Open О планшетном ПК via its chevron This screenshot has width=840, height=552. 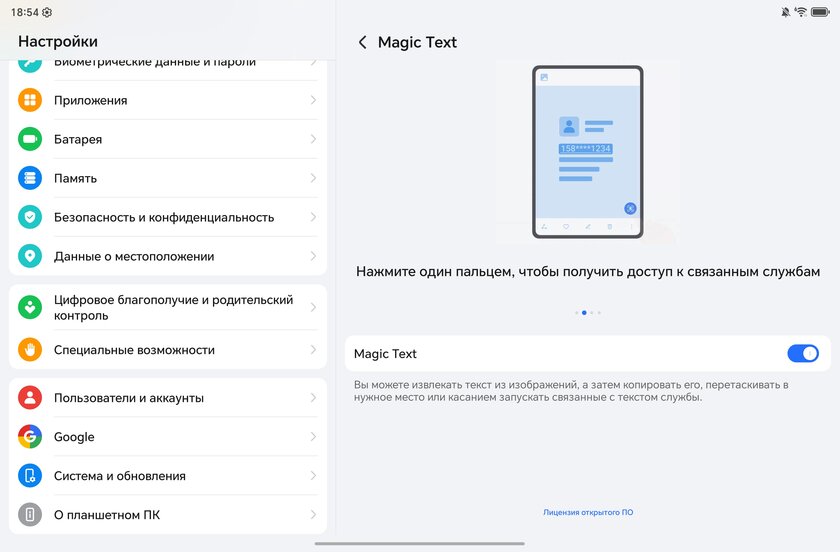point(313,514)
